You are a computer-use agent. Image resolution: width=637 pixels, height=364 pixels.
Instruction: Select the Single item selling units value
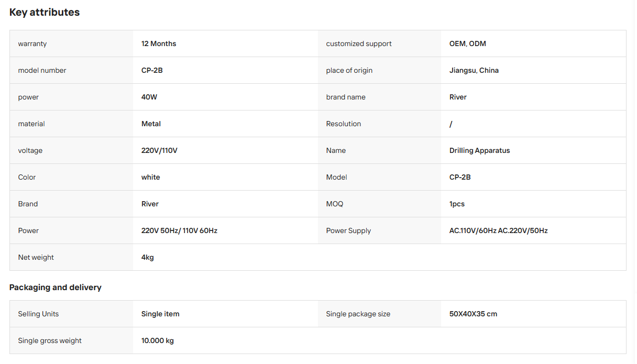click(x=160, y=314)
